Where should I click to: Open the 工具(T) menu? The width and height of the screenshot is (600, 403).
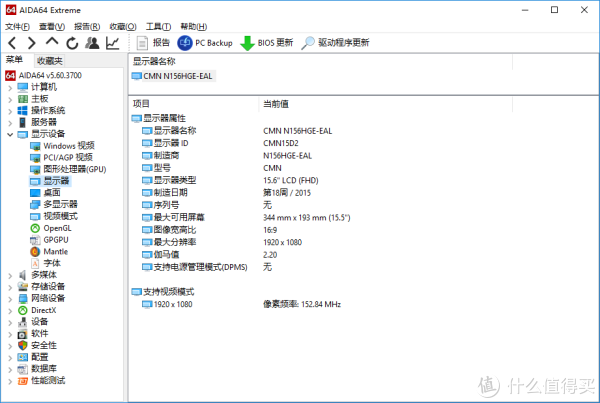(x=158, y=26)
